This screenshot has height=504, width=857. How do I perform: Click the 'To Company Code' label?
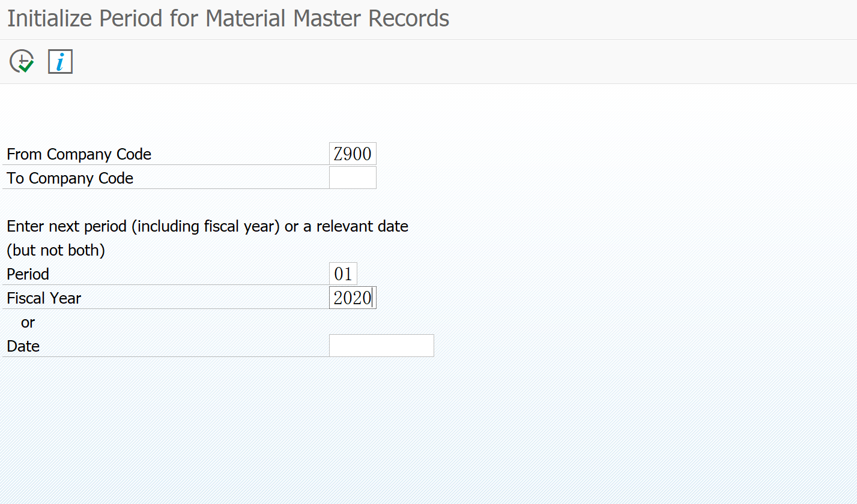69,178
